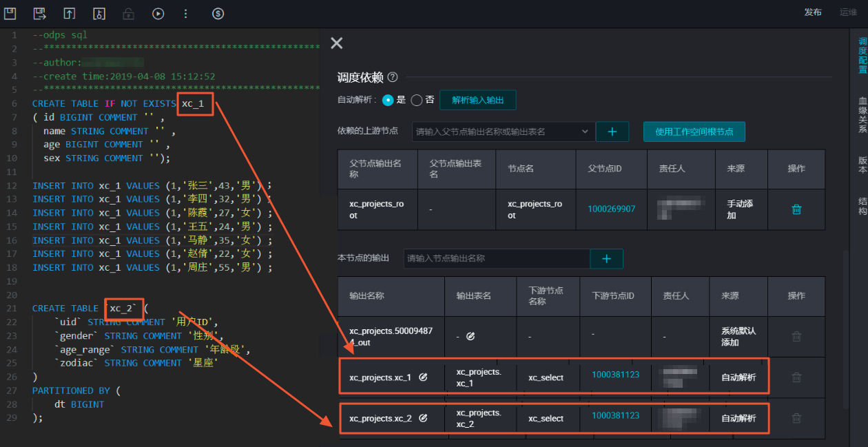This screenshot has height=447, width=868.
Task: Click the cost estimate dollar icon
Action: pyautogui.click(x=218, y=13)
